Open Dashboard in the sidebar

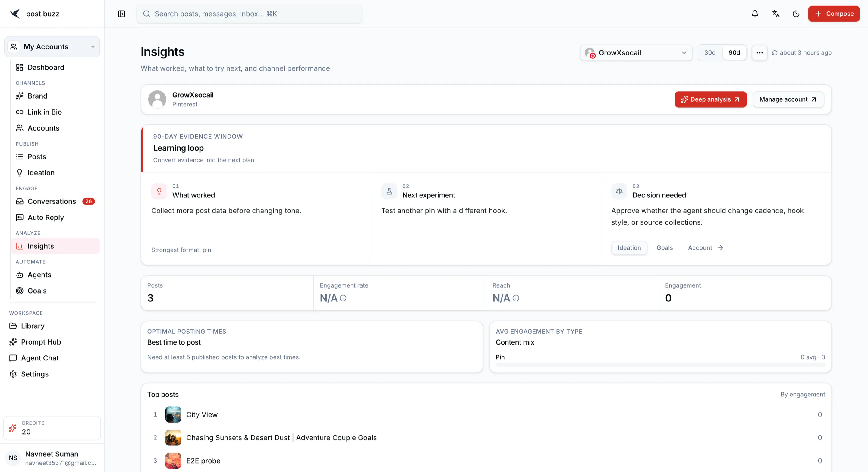[x=55, y=68]
